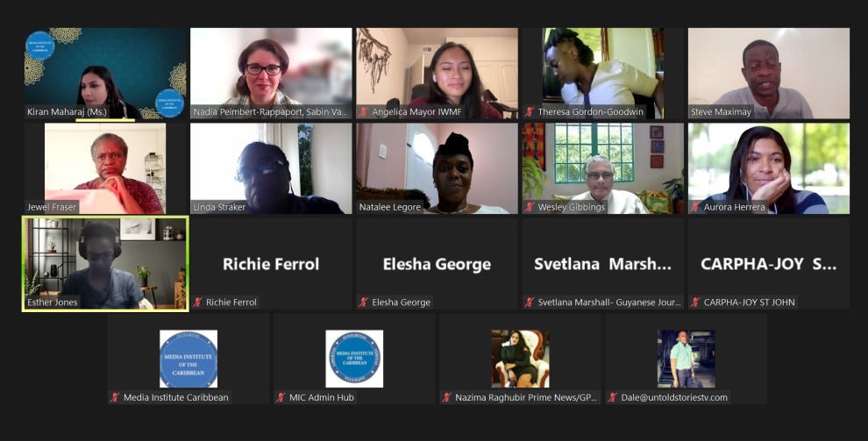Click Nazima Raghubir's profile picture
Viewport: 868px width, 441px height.
520,359
